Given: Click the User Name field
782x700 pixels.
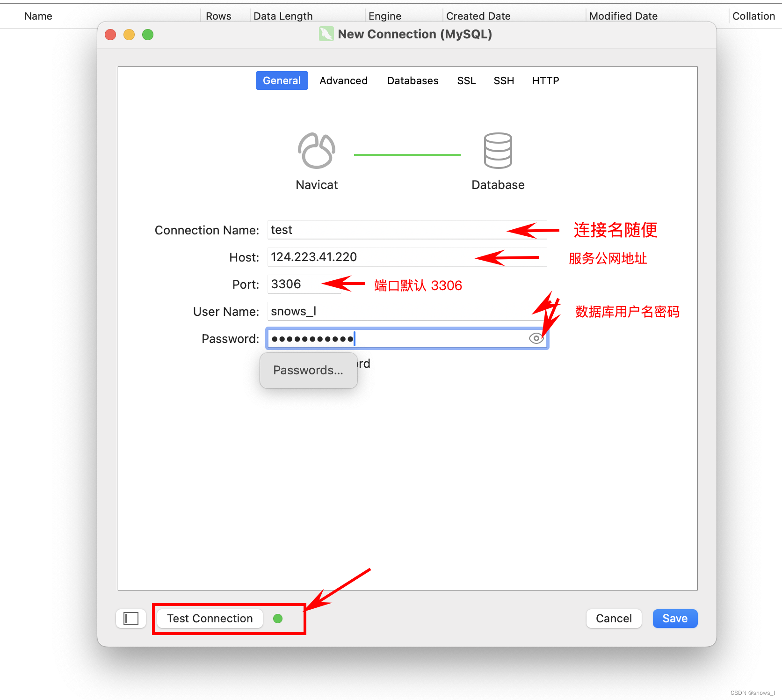Looking at the screenshot, I should coord(407,311).
